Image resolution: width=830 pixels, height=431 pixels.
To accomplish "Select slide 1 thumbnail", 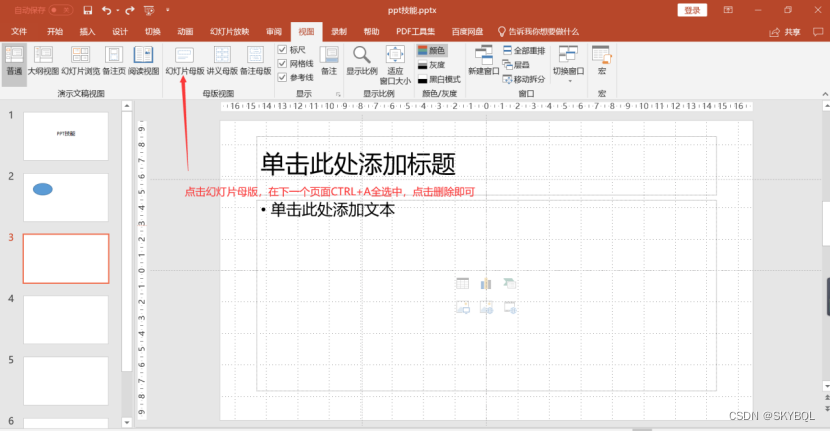I will click(x=66, y=136).
